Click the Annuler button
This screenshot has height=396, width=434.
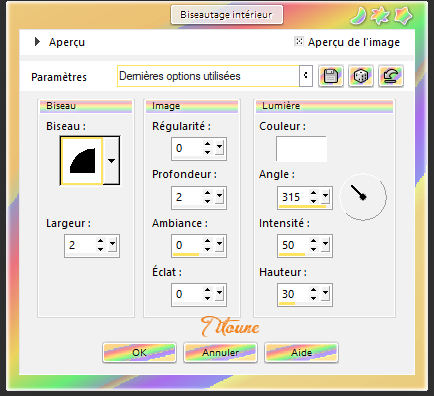click(x=220, y=353)
